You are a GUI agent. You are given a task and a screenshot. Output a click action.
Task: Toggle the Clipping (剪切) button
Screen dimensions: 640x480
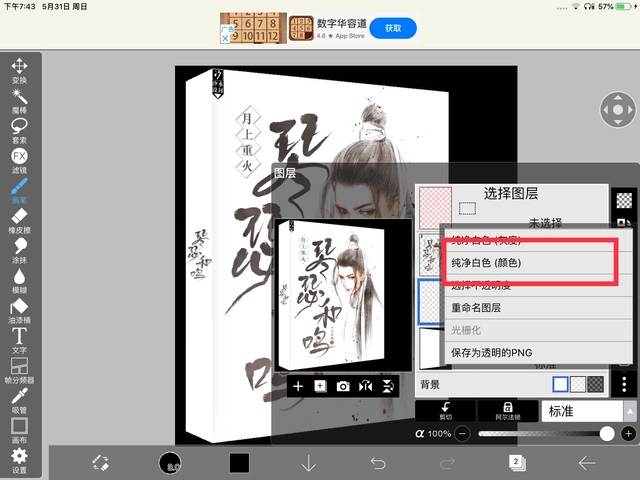pyautogui.click(x=445, y=411)
